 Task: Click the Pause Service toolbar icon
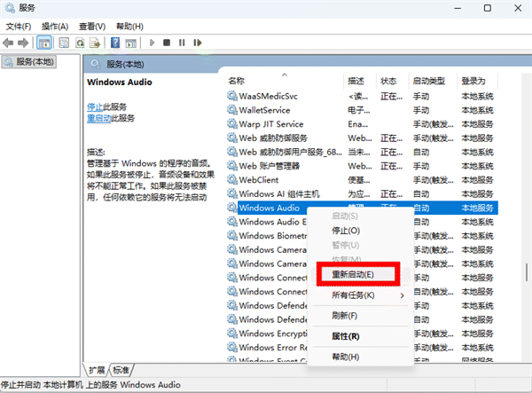(x=182, y=43)
